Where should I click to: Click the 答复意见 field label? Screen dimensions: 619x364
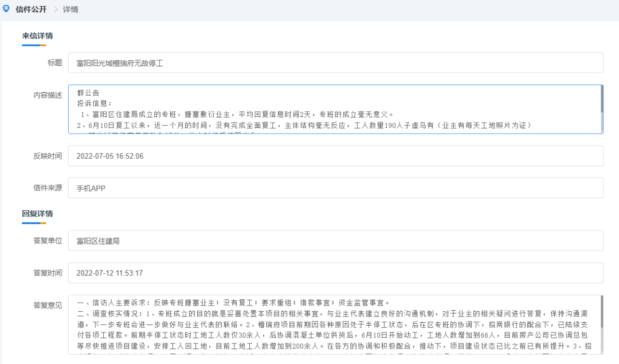[x=48, y=305]
